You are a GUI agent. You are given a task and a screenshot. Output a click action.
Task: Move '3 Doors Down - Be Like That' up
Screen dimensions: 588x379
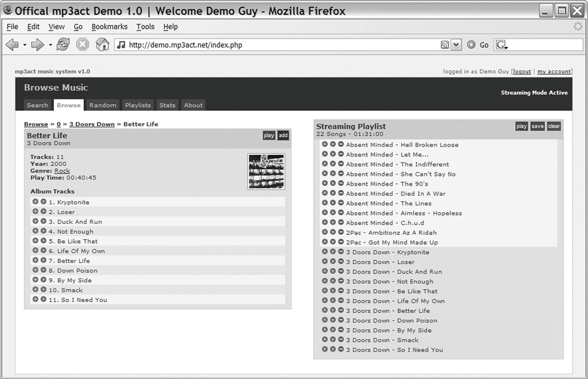[x=324, y=291]
